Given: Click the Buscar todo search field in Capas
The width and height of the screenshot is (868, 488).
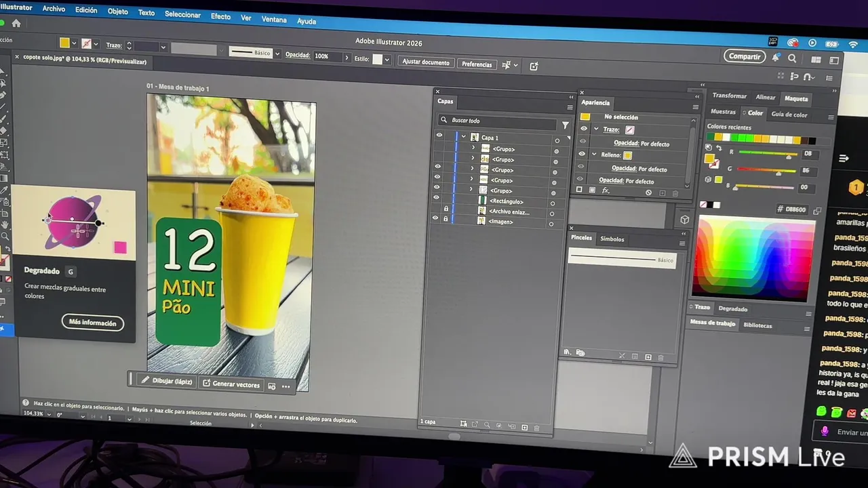Looking at the screenshot, I should (x=498, y=122).
